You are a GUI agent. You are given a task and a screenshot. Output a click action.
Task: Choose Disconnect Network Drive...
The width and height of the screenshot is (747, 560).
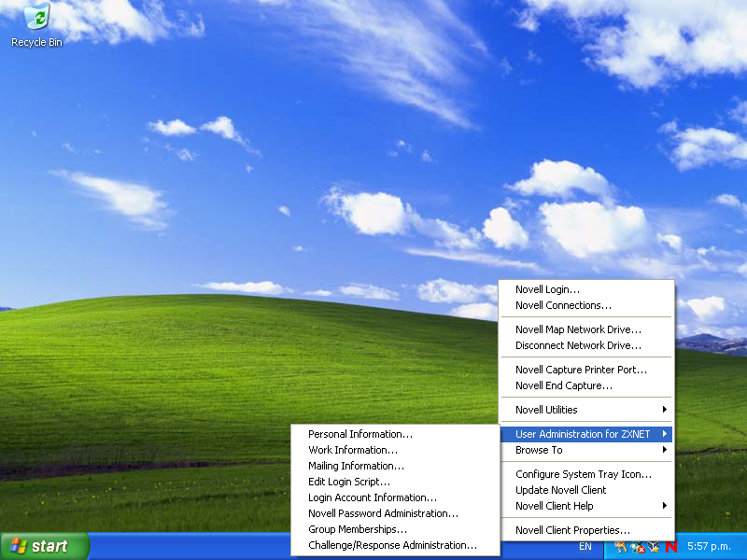586,345
